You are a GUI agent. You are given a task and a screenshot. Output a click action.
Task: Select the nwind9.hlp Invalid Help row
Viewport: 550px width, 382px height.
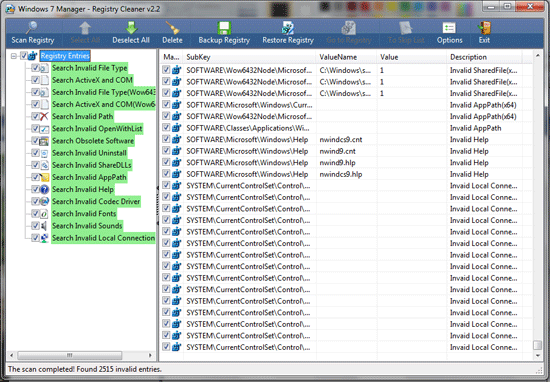346,163
